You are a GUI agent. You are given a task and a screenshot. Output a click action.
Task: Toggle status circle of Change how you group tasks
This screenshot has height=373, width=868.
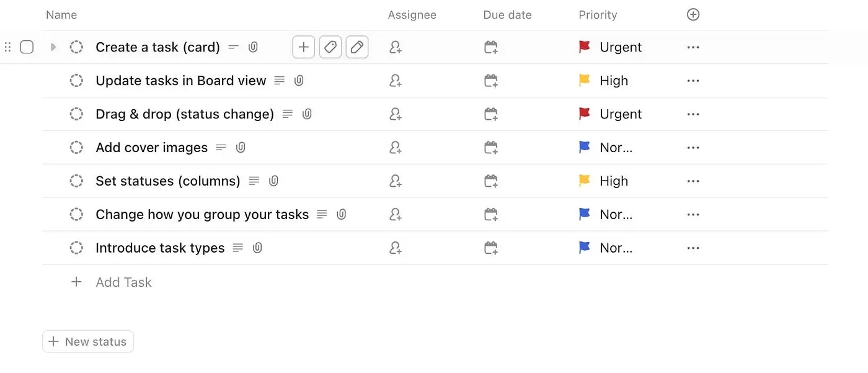tap(76, 215)
